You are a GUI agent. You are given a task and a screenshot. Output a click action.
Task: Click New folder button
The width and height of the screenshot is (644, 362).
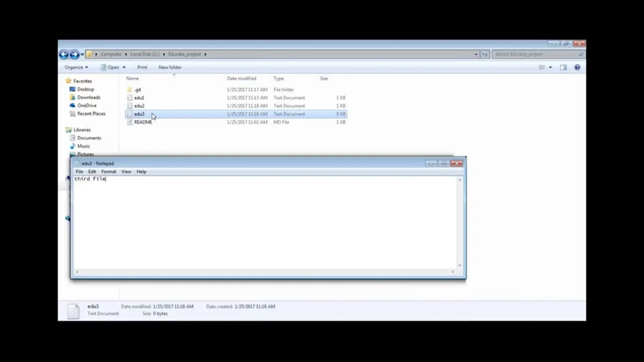170,67
